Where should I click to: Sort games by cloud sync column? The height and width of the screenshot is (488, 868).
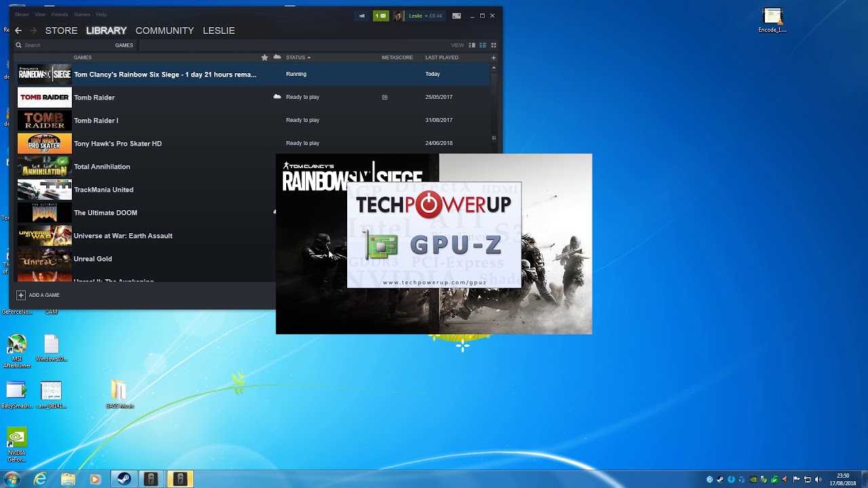(x=277, y=58)
